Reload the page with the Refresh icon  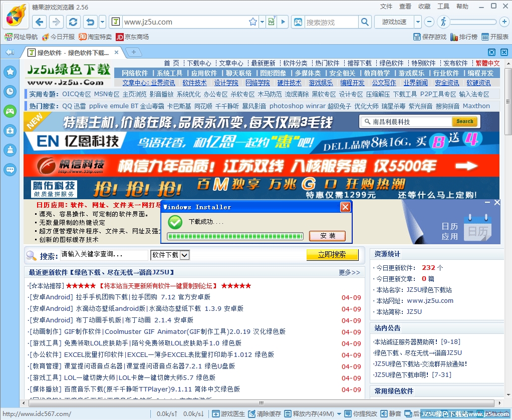click(73, 22)
